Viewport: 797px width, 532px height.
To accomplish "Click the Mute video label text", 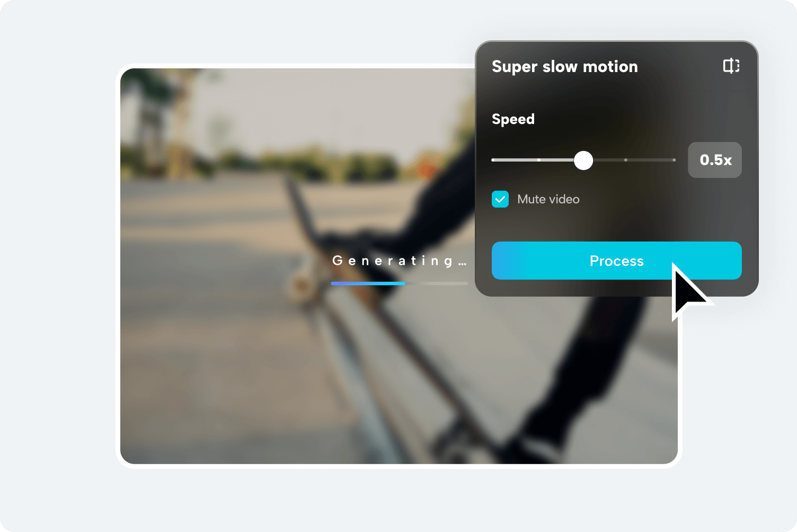I will [x=548, y=199].
